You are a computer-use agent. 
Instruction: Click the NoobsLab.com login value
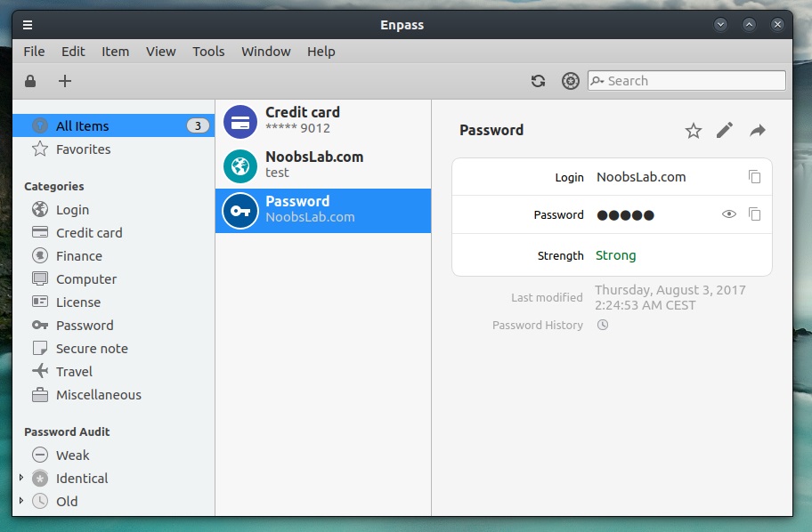click(641, 177)
